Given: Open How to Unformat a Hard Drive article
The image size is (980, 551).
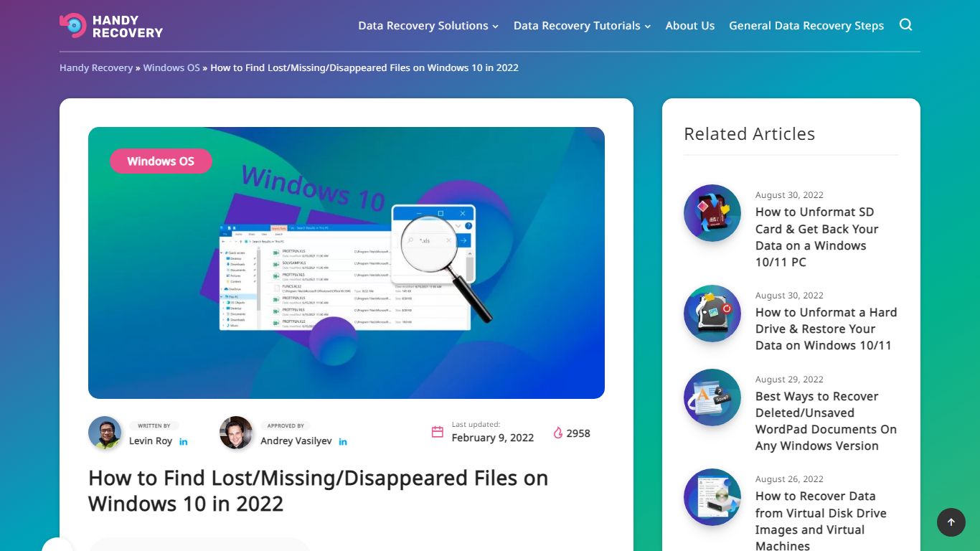Looking at the screenshot, I should tap(826, 329).
